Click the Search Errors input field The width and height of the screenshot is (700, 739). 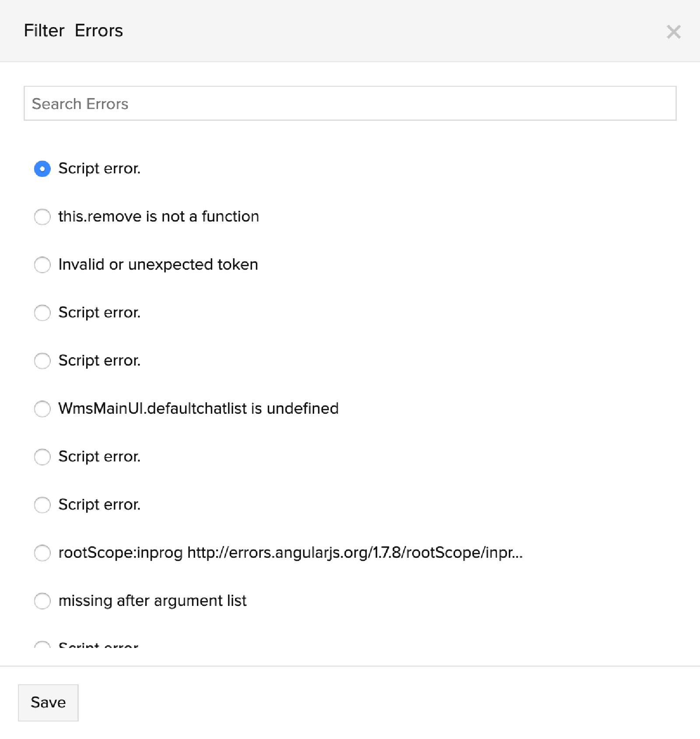(350, 104)
